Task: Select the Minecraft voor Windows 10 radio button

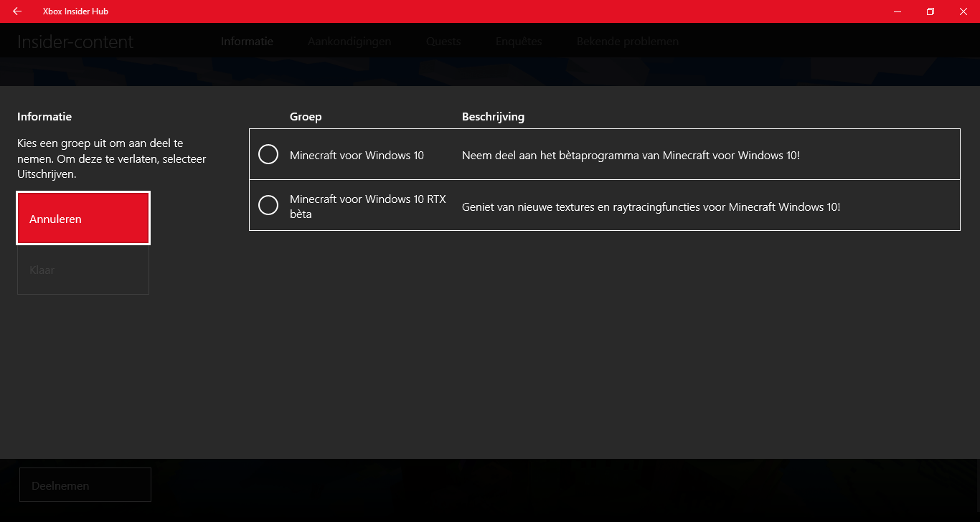Action: 268,154
